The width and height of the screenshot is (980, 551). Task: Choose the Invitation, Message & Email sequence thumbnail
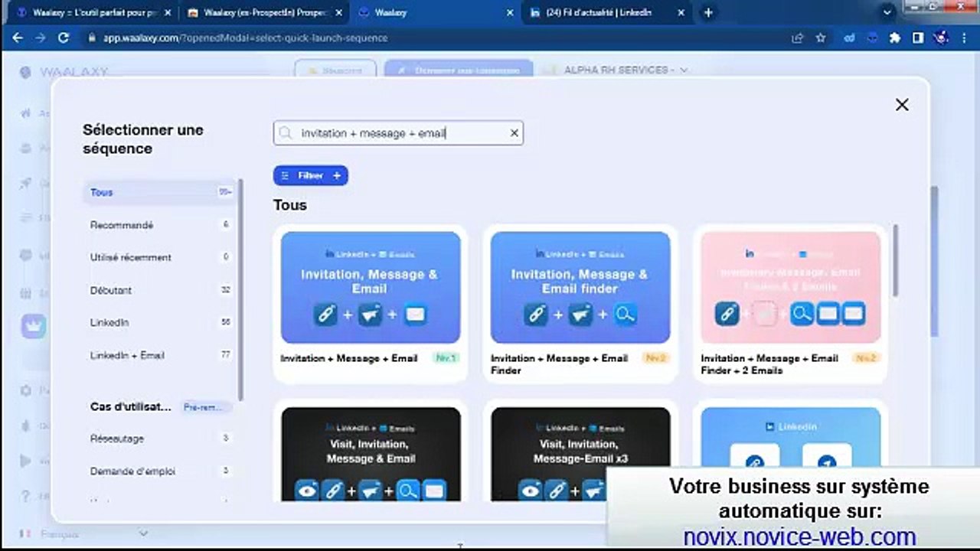[371, 288]
